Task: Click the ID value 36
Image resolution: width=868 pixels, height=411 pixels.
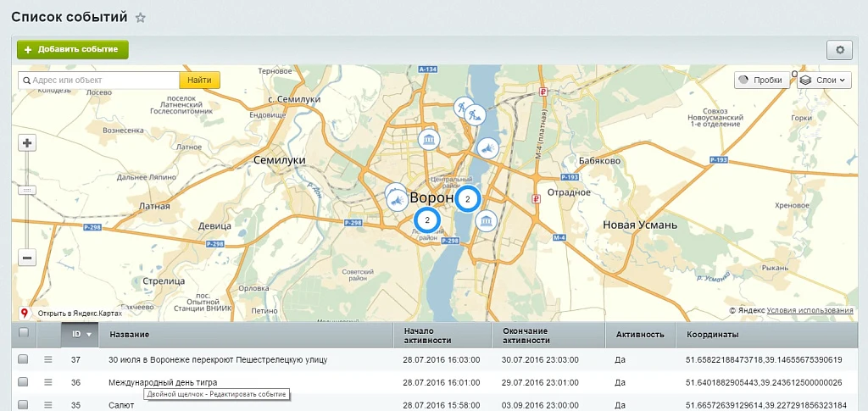Action: 75,382
